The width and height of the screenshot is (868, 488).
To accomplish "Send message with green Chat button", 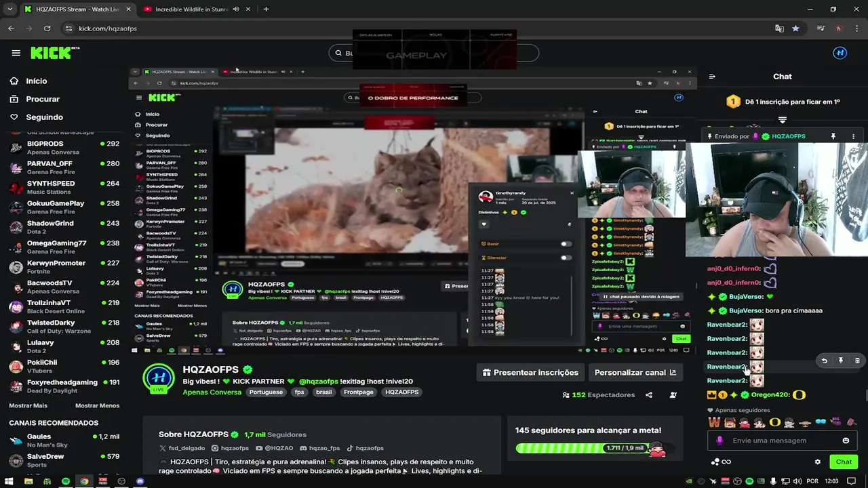I will click(844, 462).
